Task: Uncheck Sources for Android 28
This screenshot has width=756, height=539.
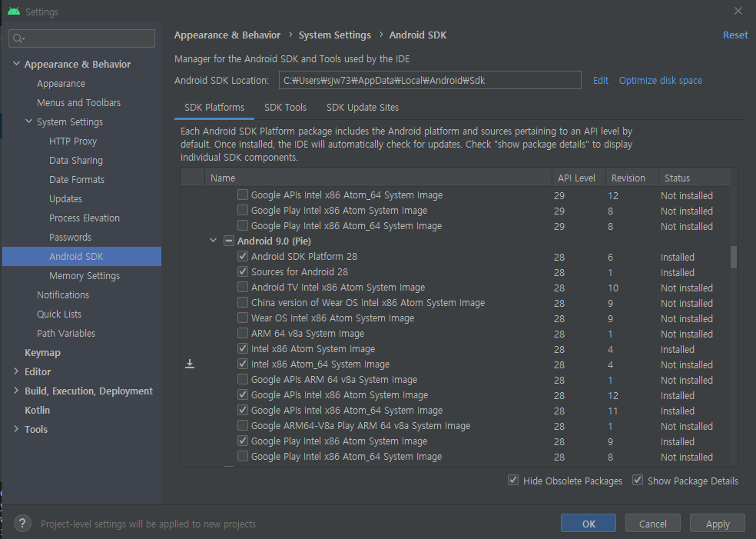Action: 243,271
